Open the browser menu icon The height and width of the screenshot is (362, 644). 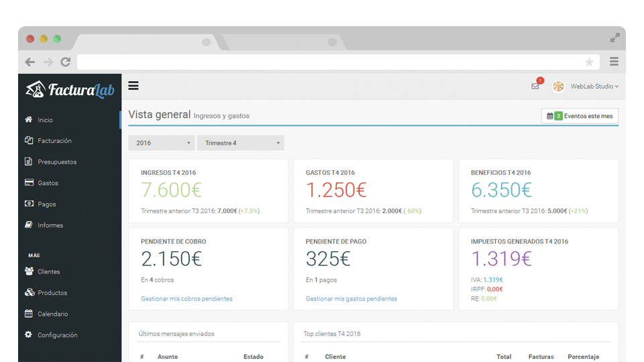point(614,62)
